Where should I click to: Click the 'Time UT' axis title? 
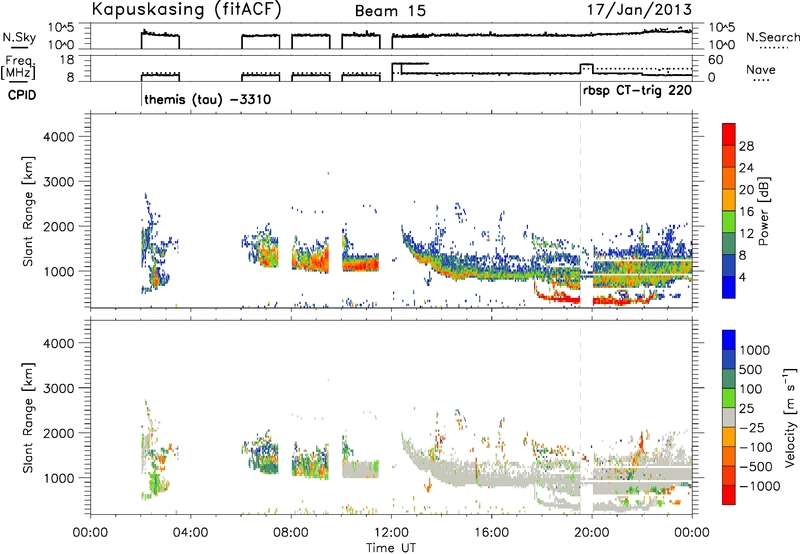click(x=391, y=548)
